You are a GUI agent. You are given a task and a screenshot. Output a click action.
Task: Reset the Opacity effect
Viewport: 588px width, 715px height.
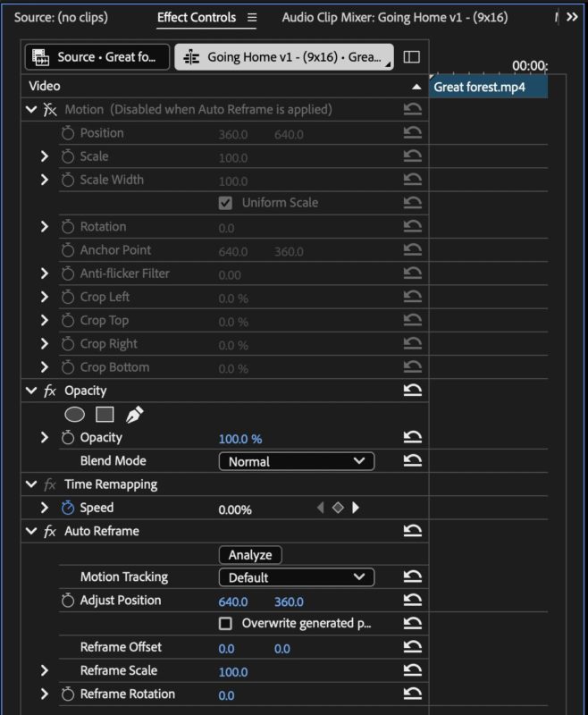pyautogui.click(x=413, y=391)
